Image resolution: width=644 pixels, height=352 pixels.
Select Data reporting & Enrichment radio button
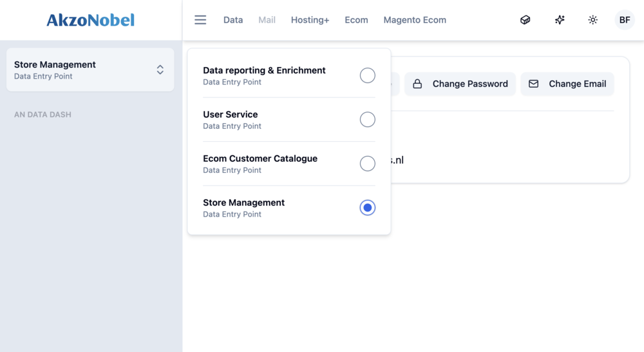(367, 75)
